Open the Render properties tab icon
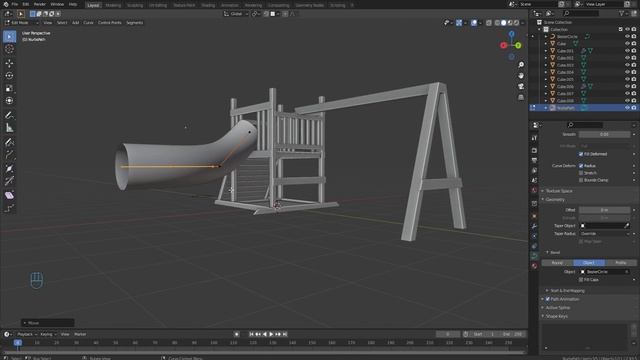The image size is (640, 360). 534,150
